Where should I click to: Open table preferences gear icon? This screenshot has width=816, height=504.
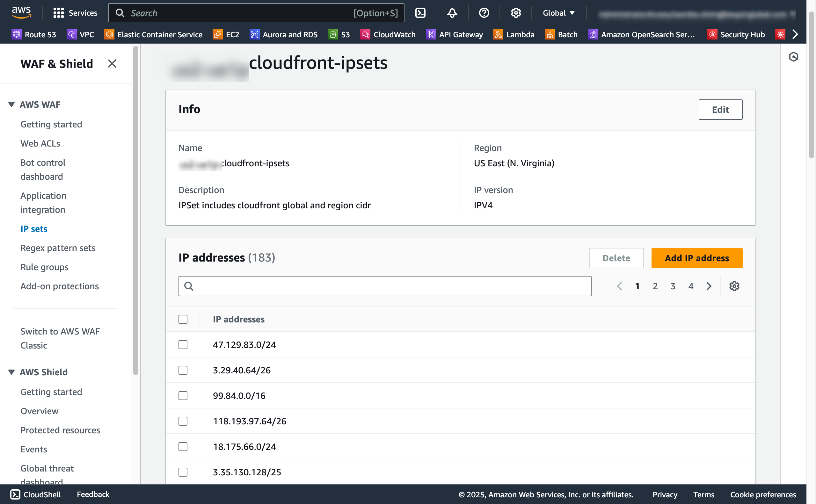pos(734,286)
